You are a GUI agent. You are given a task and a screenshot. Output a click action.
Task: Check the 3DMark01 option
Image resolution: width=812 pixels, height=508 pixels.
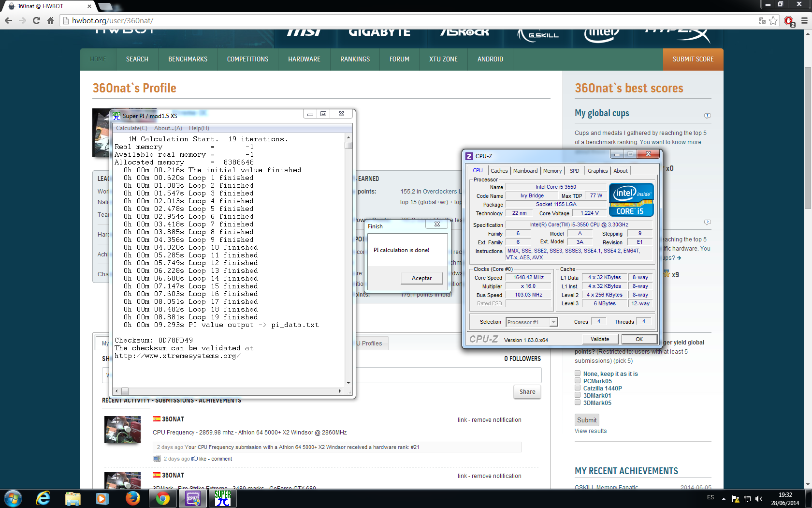tap(578, 395)
